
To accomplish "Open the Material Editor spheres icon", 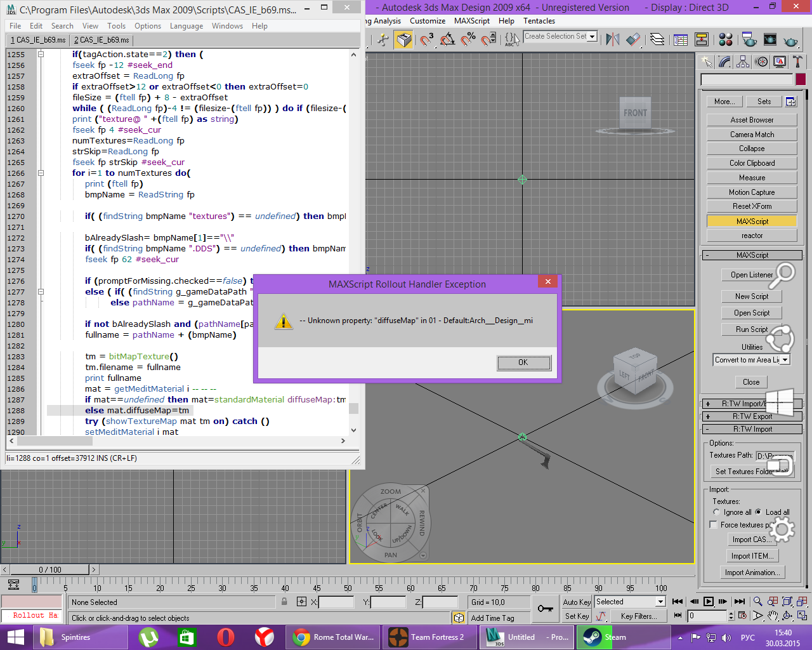I will (726, 39).
